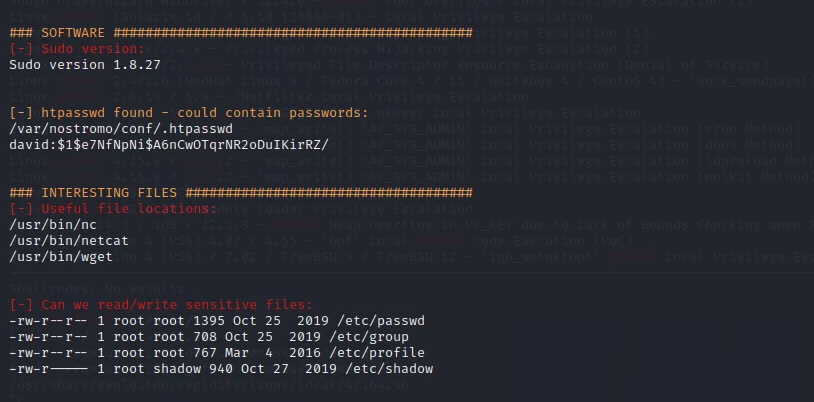814x402 pixels.
Task: Click the Mar 4 2016 date
Action: [x=273, y=353]
